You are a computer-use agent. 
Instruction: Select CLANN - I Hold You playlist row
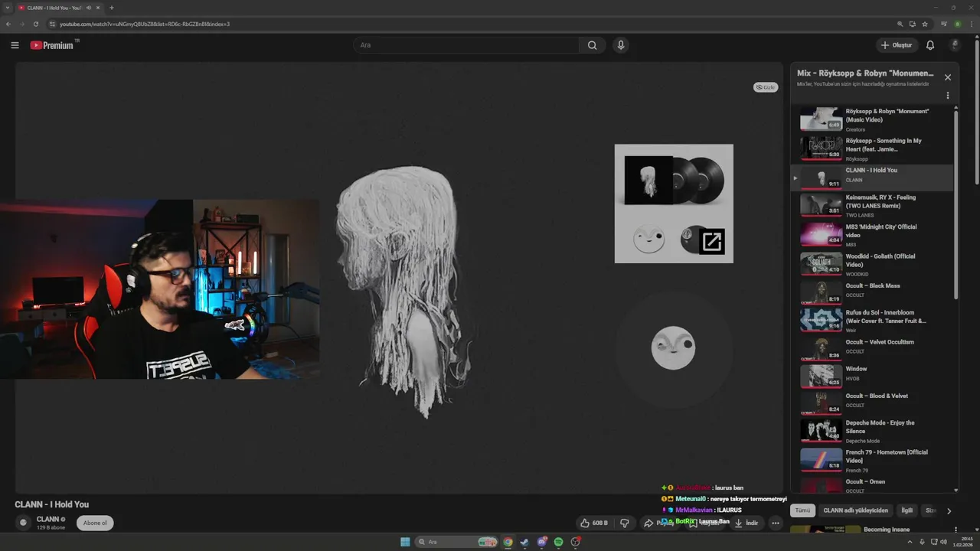point(872,178)
